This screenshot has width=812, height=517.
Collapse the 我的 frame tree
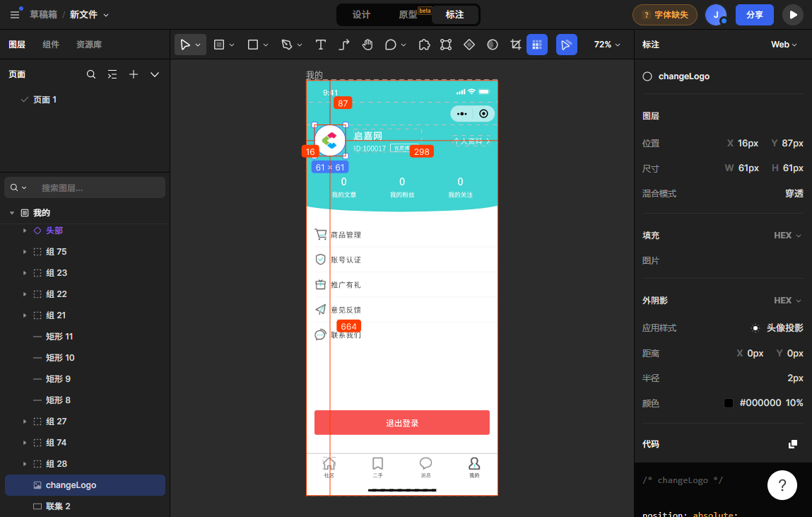tap(12, 213)
